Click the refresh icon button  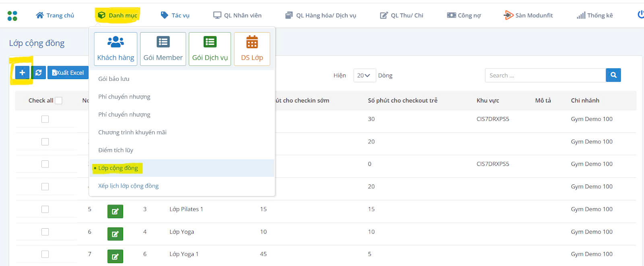click(39, 73)
